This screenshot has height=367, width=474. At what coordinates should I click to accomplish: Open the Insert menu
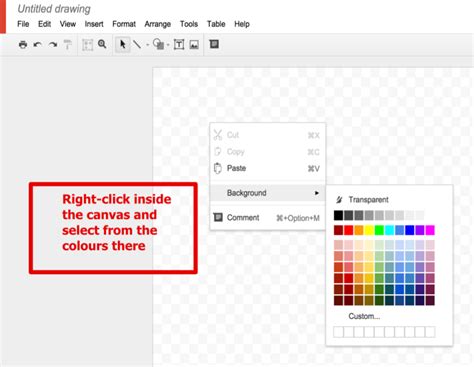coord(94,24)
